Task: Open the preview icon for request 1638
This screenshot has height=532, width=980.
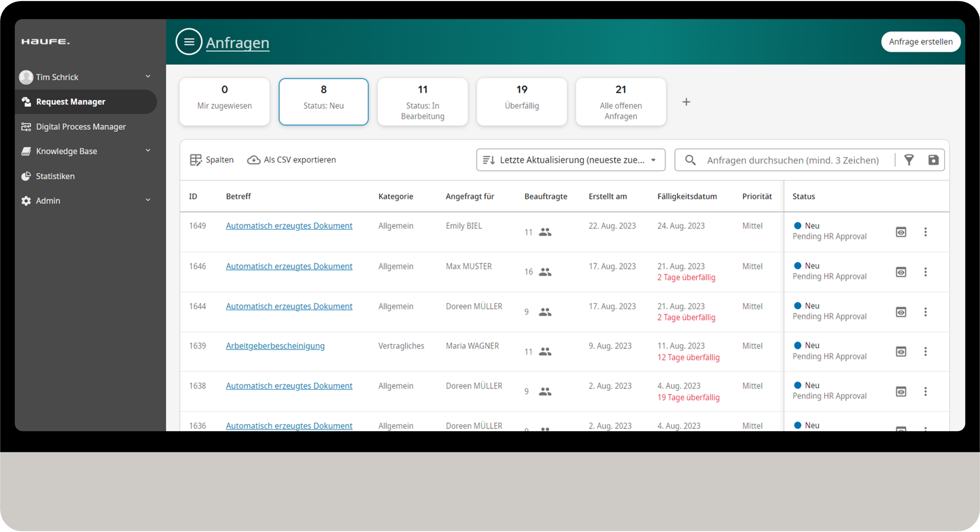Action: click(x=901, y=391)
